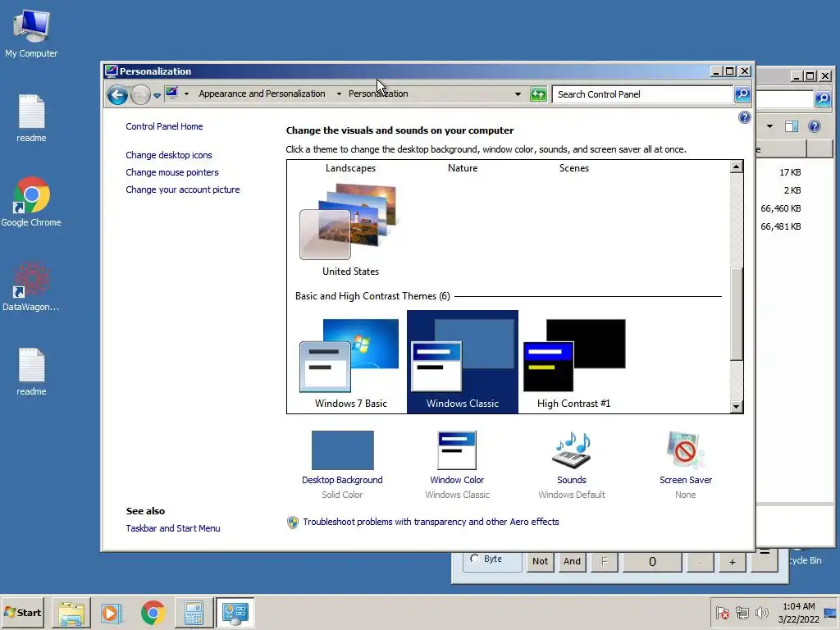
Task: Select the Personalization breadcrumb item
Action: click(x=378, y=94)
